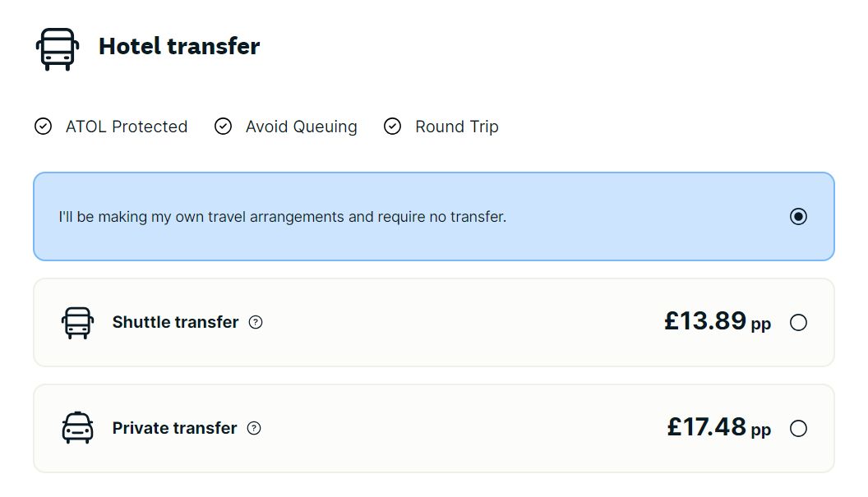The width and height of the screenshot is (868, 497).
Task: Select the no transfer radio button
Action: point(797,217)
